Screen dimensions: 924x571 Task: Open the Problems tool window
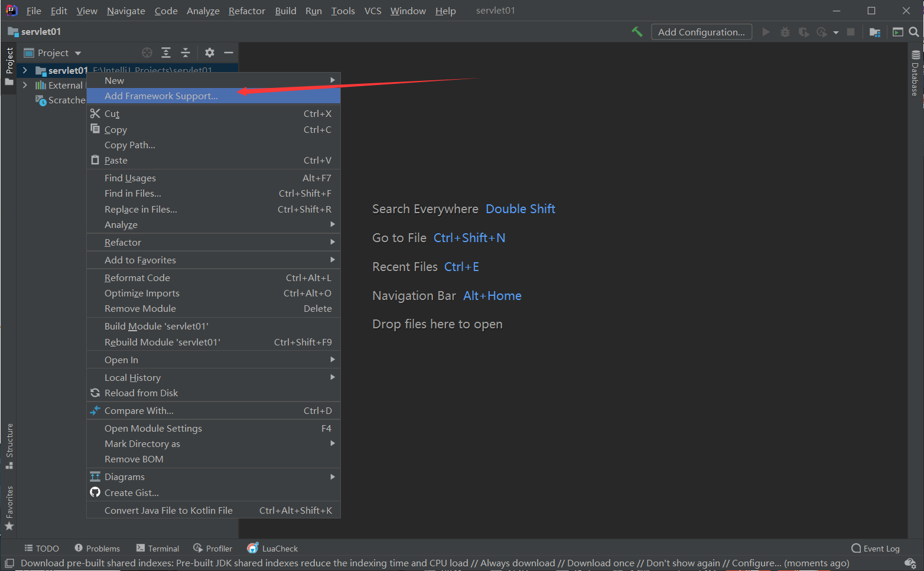click(x=97, y=549)
